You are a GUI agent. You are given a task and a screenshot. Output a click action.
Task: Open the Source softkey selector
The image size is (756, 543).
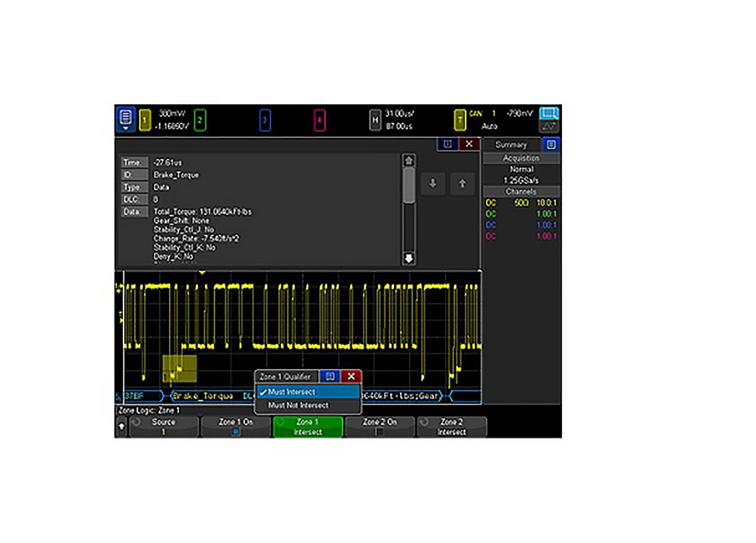point(163,427)
